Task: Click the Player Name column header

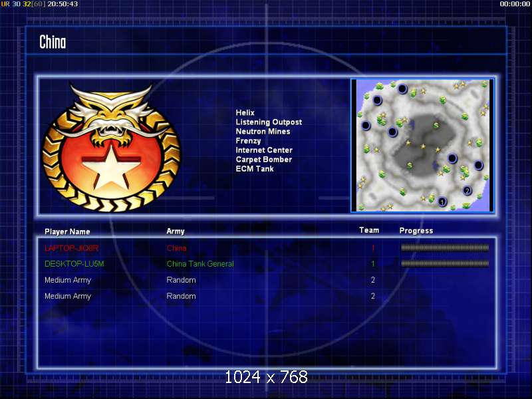Action: coord(67,231)
